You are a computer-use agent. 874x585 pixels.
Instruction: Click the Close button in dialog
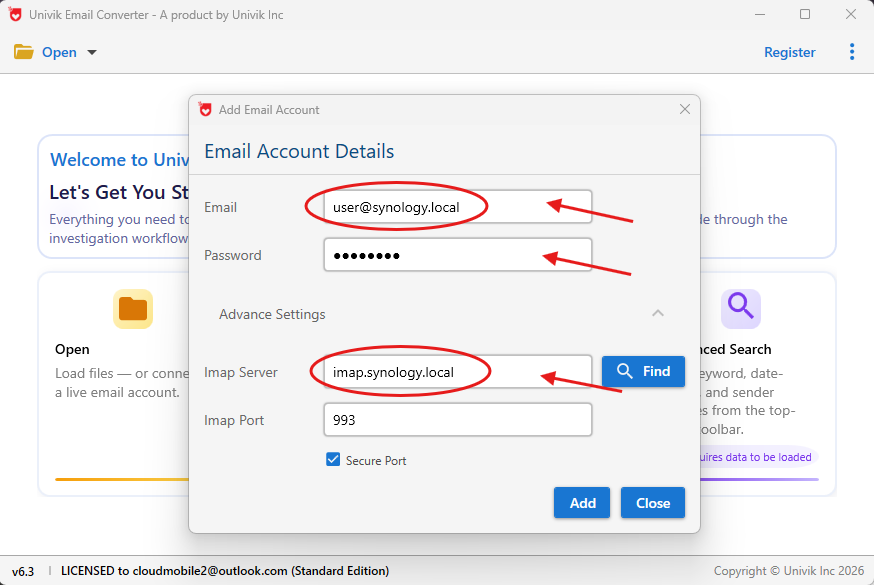pos(653,503)
